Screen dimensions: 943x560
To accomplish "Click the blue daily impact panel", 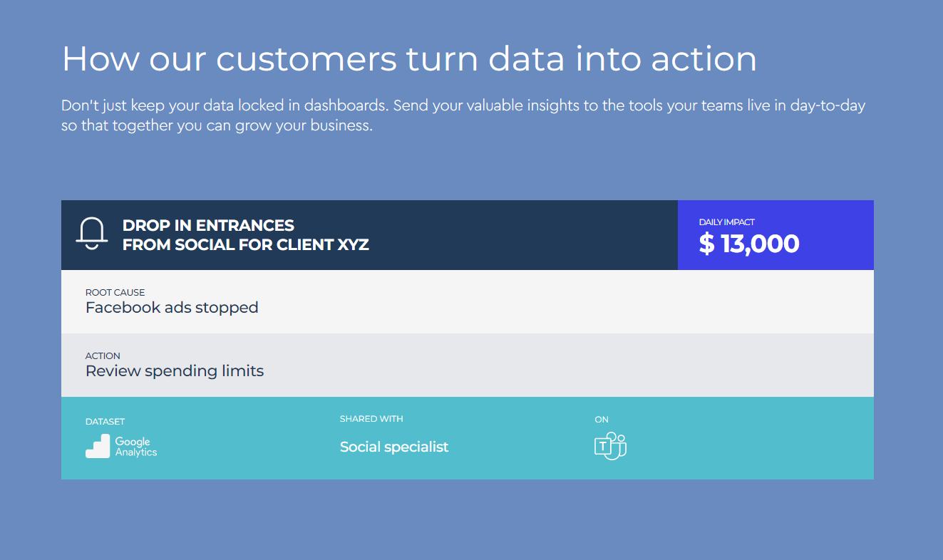I will pos(775,235).
